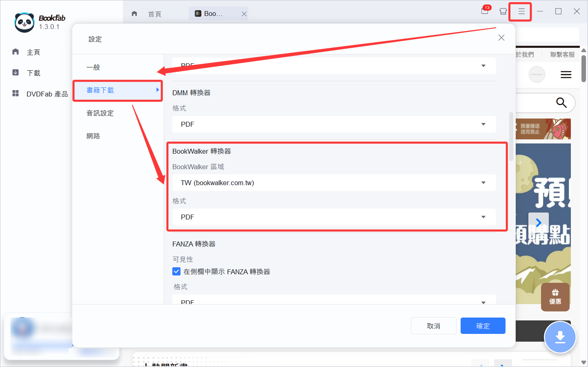Open the 聯繫客服 link
Viewport: 588px width, 367px height.
pyautogui.click(x=562, y=54)
